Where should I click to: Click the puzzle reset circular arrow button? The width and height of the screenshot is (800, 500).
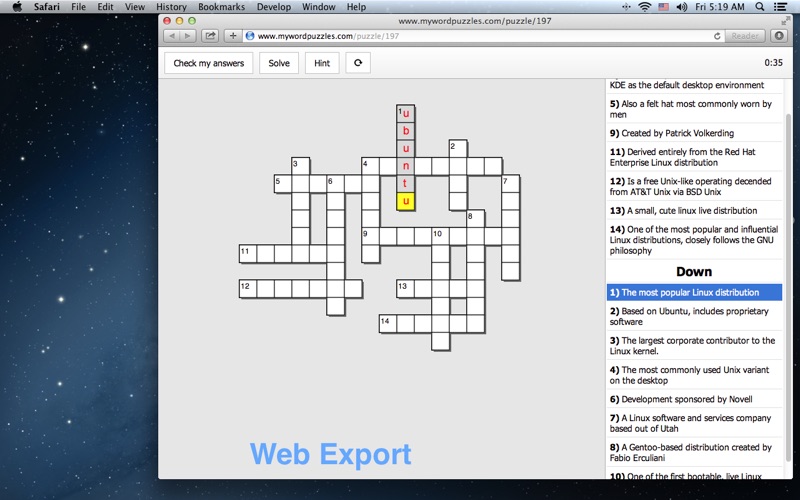click(x=358, y=63)
